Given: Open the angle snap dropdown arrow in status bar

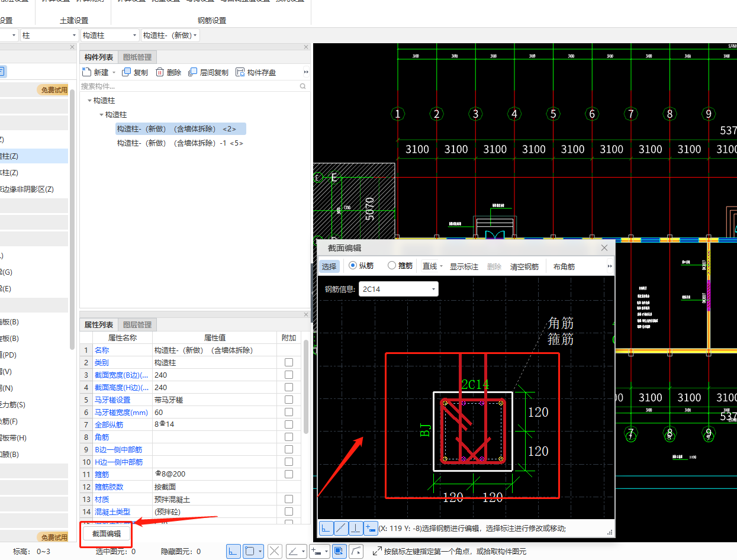Looking at the screenshot, I should [304, 551].
